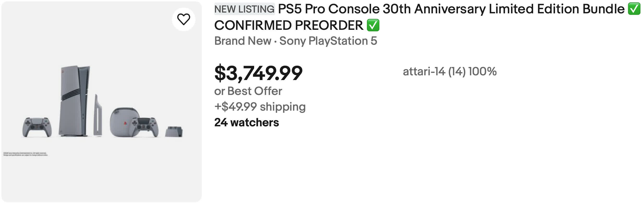
Task: Click the copyright fine print under photo
Action: (x=25, y=154)
